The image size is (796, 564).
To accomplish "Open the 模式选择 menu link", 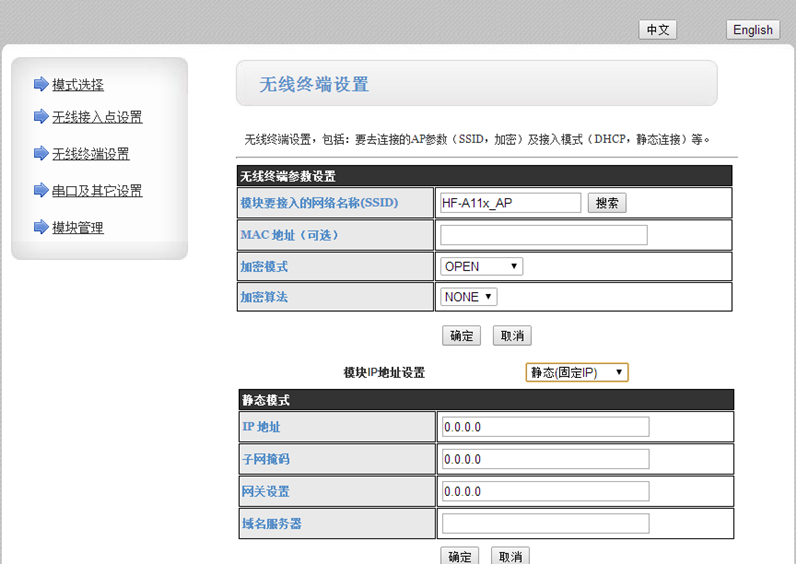I will tap(78, 85).
